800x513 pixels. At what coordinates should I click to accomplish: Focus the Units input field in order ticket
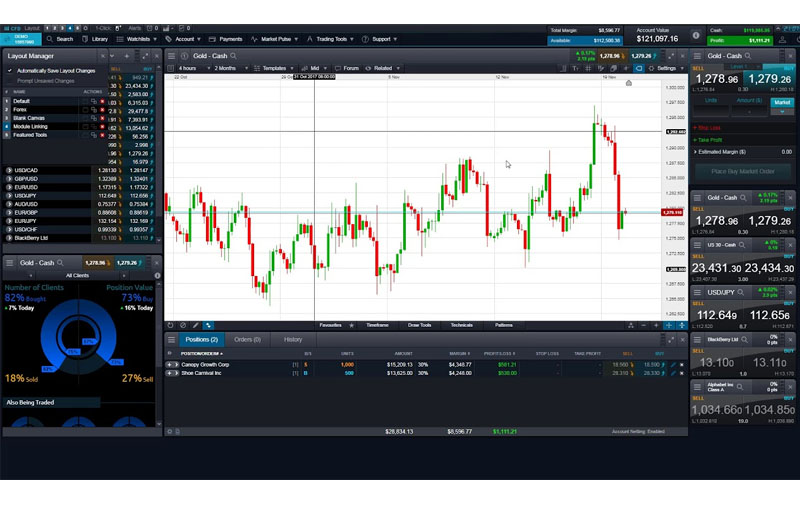tap(711, 110)
